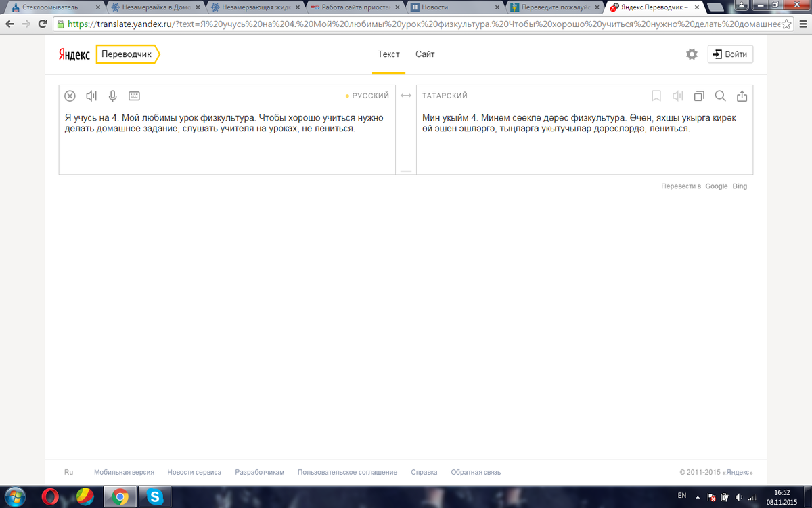Image resolution: width=812 pixels, height=508 pixels.
Task: Copy the translated text
Action: pyautogui.click(x=699, y=96)
